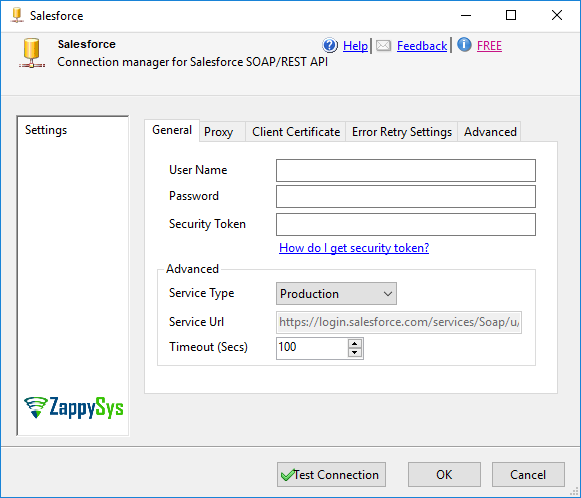581x498 pixels.
Task: Focus the Password field
Action: pos(406,196)
